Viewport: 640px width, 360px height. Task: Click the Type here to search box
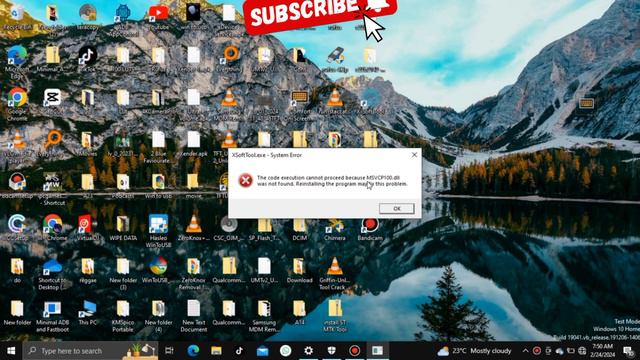click(91, 351)
